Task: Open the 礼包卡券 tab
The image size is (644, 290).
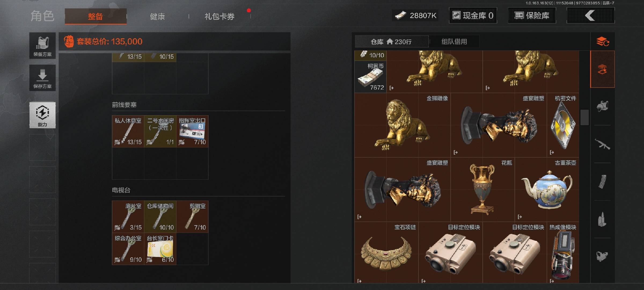Action: pyautogui.click(x=219, y=16)
